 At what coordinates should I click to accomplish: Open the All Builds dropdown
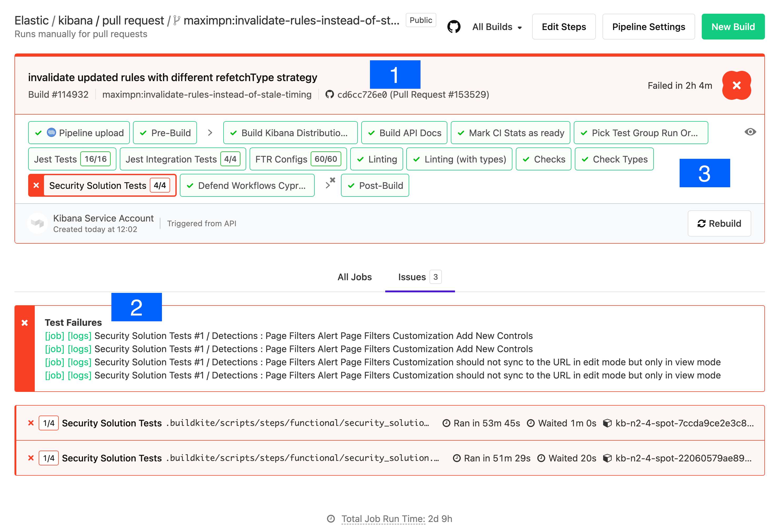[x=497, y=27]
